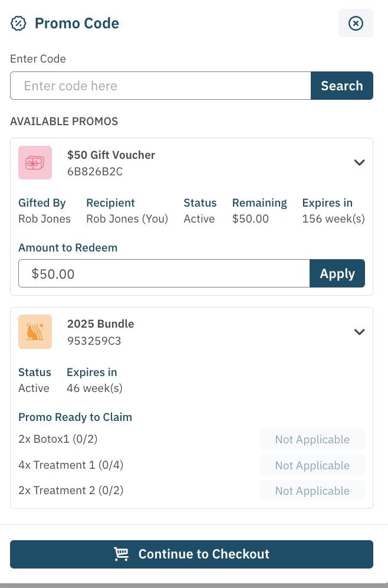388x588 pixels.
Task: Click the orange 2025 Bundle icon
Action: (35, 332)
